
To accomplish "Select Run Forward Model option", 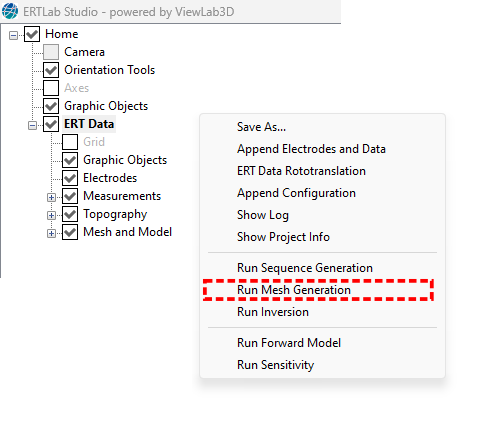I will coord(289,343).
